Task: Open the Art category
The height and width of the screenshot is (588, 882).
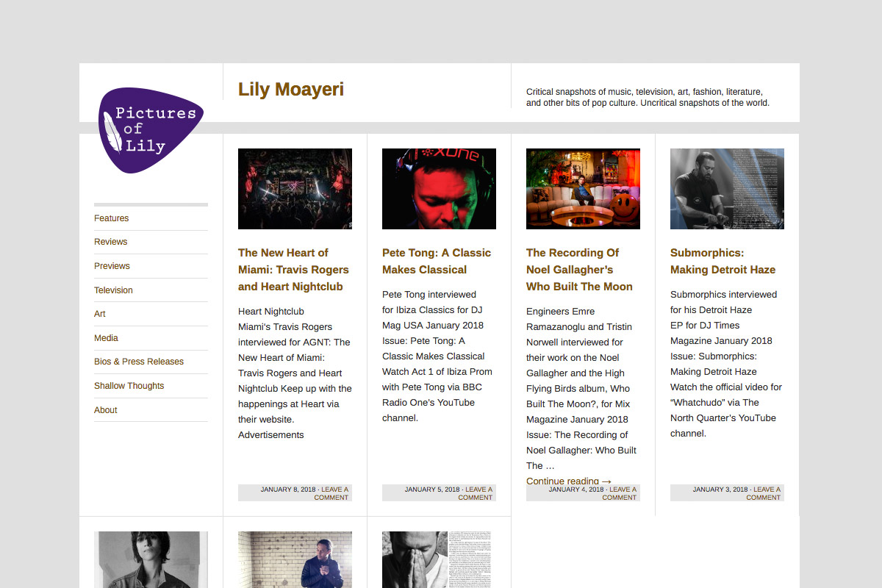Action: (x=100, y=314)
